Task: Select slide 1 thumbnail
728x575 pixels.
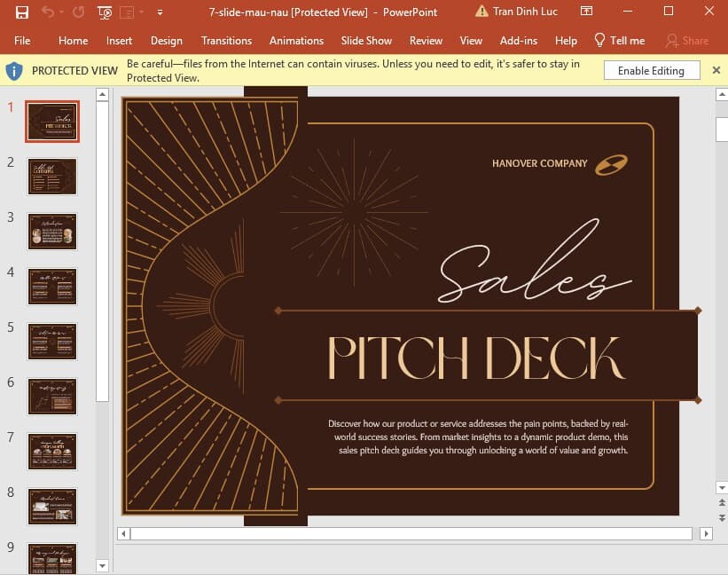Action: click(x=52, y=122)
